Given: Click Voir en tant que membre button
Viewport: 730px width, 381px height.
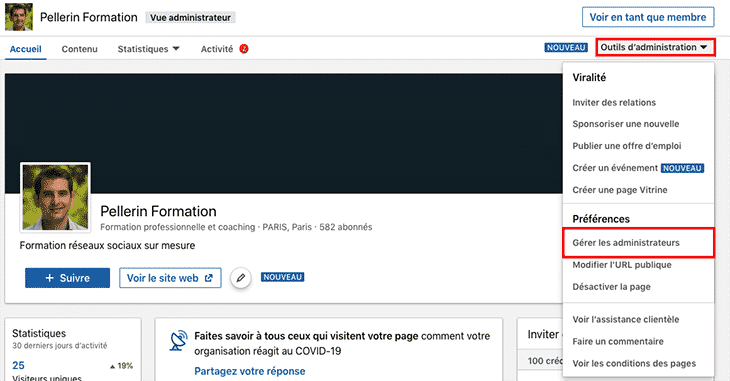Looking at the screenshot, I should [648, 17].
